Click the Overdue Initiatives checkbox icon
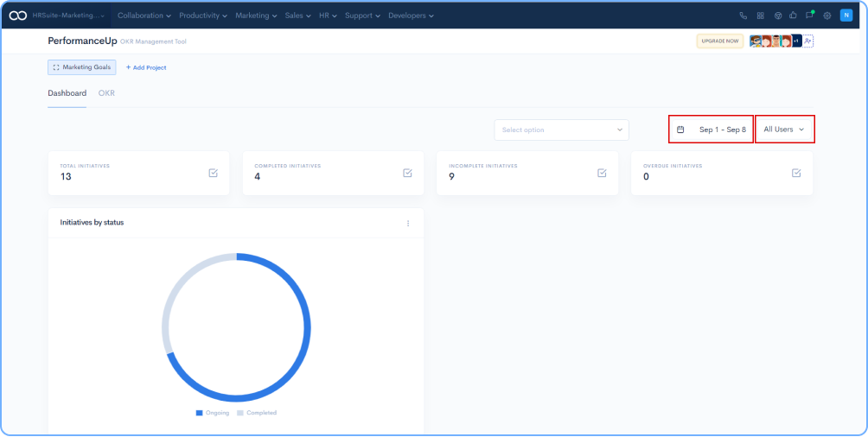The image size is (868, 437). [x=796, y=173]
